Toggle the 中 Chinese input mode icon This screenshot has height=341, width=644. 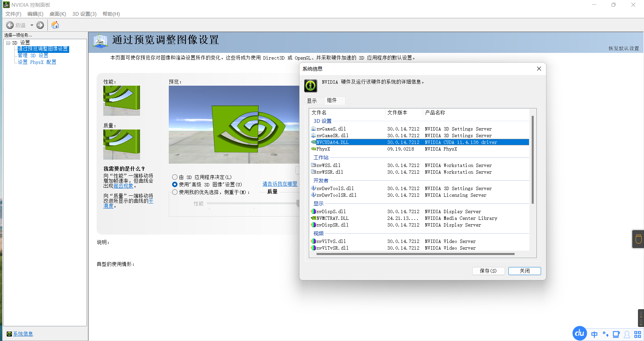click(595, 334)
